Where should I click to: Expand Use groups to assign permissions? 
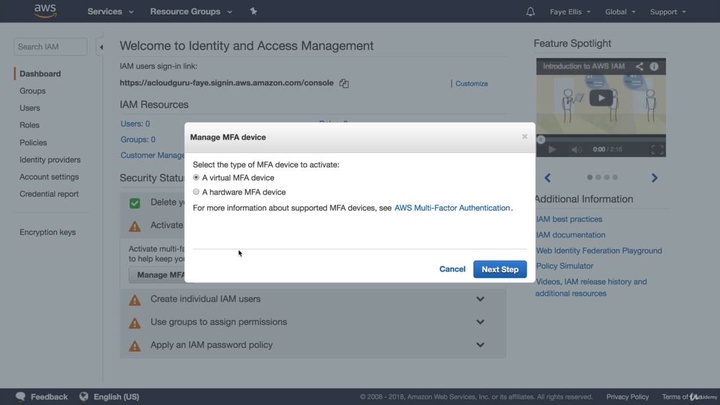click(480, 322)
